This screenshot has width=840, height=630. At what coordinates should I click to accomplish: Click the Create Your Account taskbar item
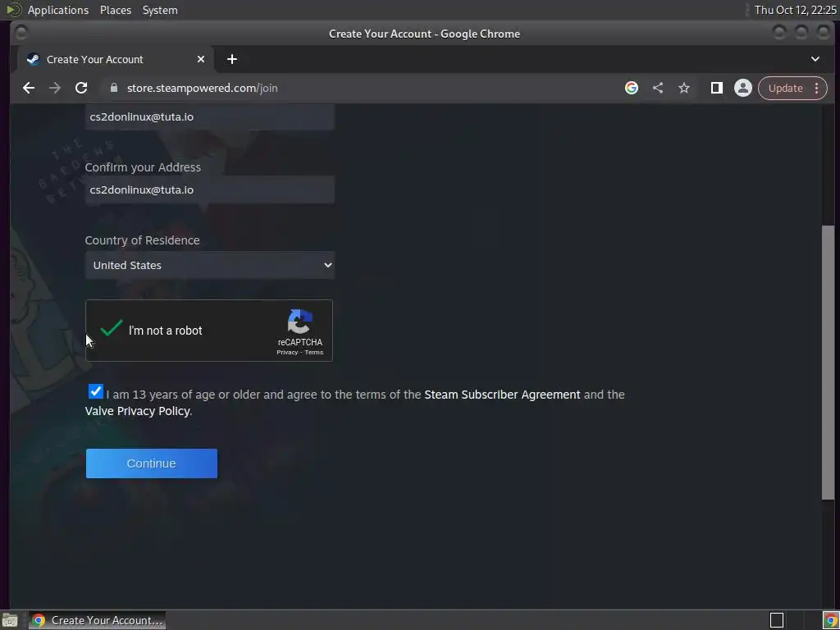point(97,620)
